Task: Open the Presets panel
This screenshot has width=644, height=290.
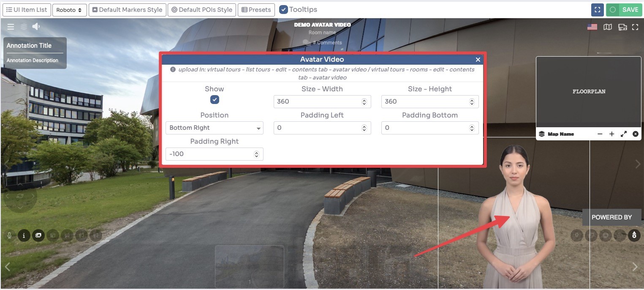Action: click(x=256, y=9)
